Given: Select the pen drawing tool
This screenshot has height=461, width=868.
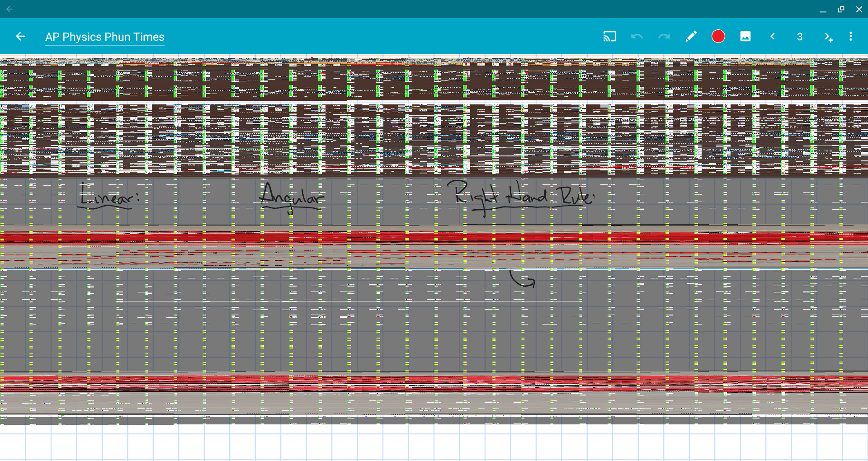Looking at the screenshot, I should click(x=691, y=36).
